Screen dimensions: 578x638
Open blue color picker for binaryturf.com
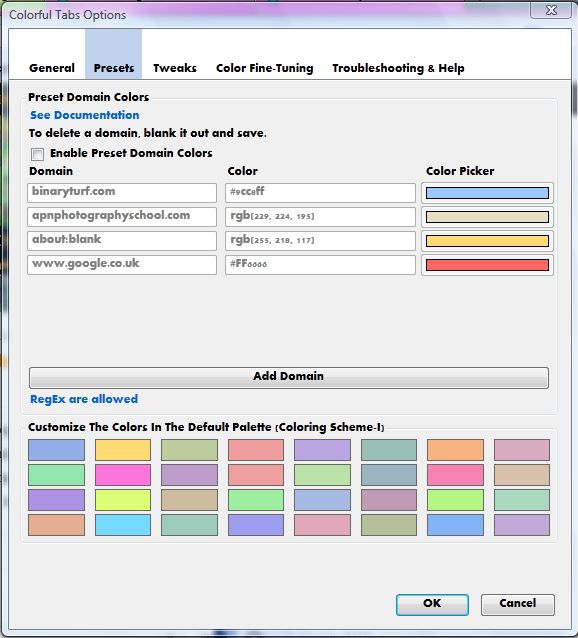tap(487, 193)
